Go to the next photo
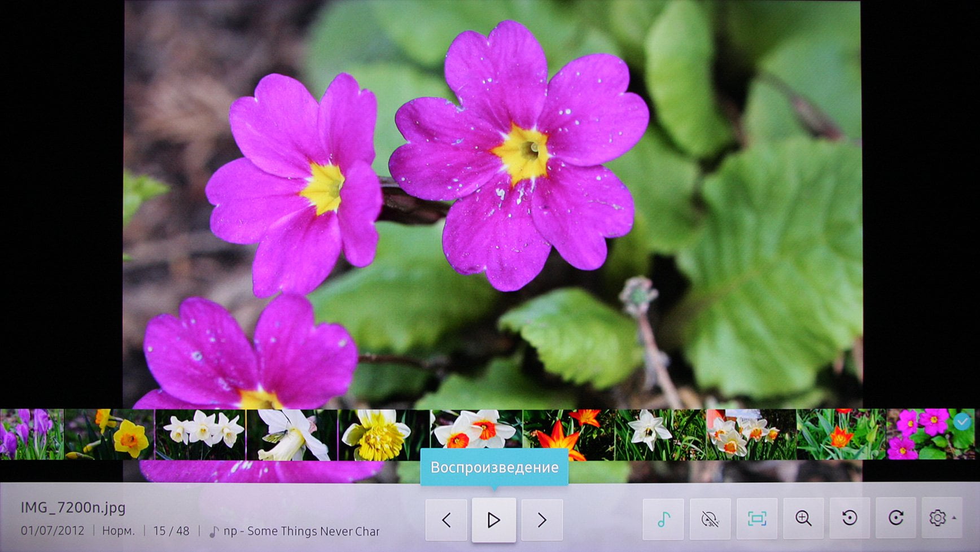This screenshot has height=552, width=980. tap(542, 520)
